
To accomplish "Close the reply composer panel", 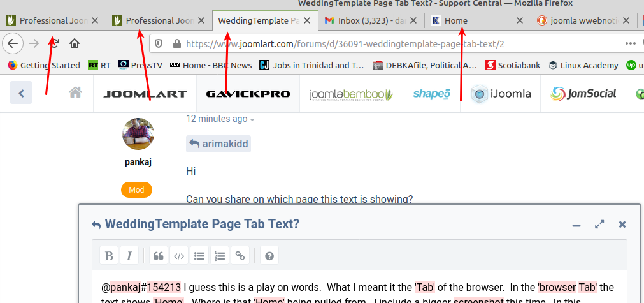I will pyautogui.click(x=622, y=225).
